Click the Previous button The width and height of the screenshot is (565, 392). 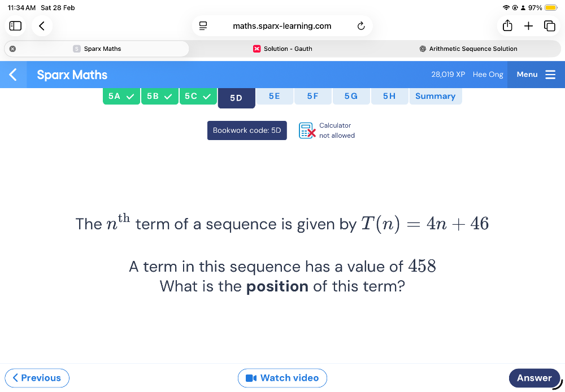click(x=37, y=378)
